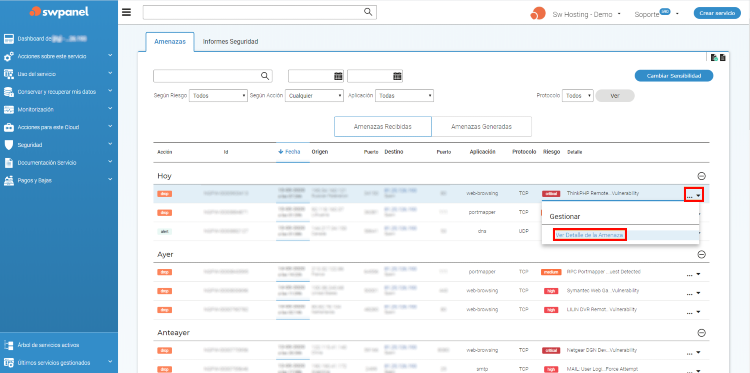Click the Últimos servicios gestionados icon
750x373 pixels.
point(9,362)
